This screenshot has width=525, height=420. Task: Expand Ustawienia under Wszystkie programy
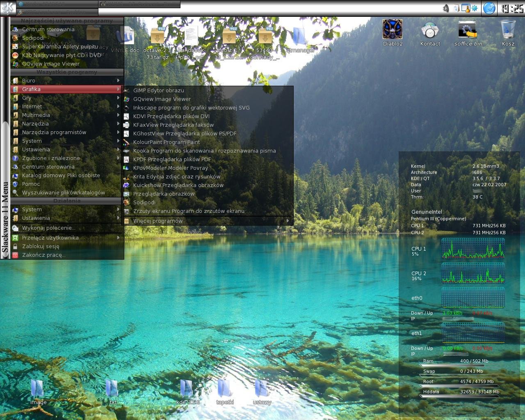pos(66,149)
